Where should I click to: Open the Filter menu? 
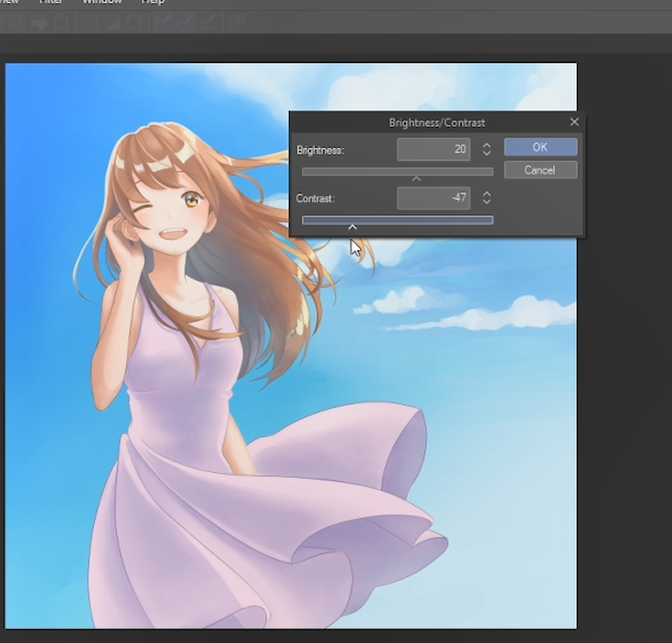click(50, 3)
